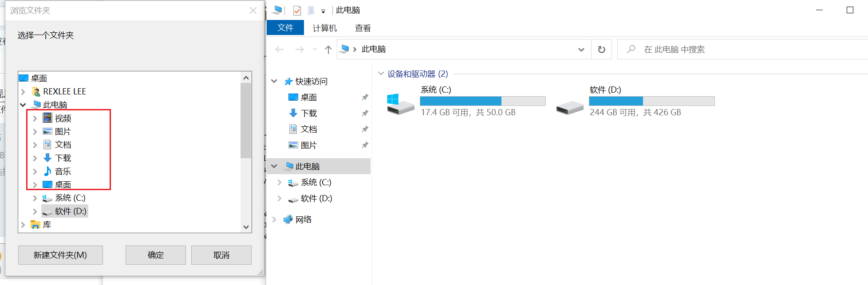The image size is (868, 285).
Task: Open the Software (D:) drive icon
Action: pos(569,107)
